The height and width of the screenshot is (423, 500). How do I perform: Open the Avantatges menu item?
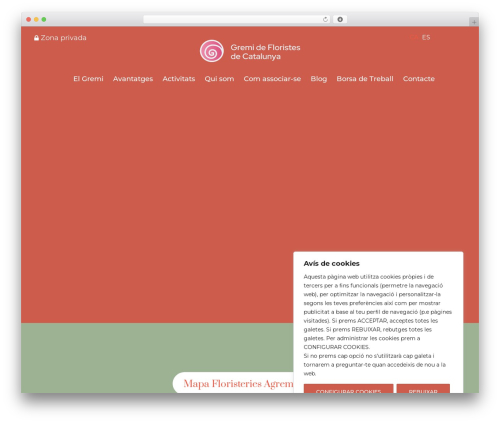tap(133, 79)
